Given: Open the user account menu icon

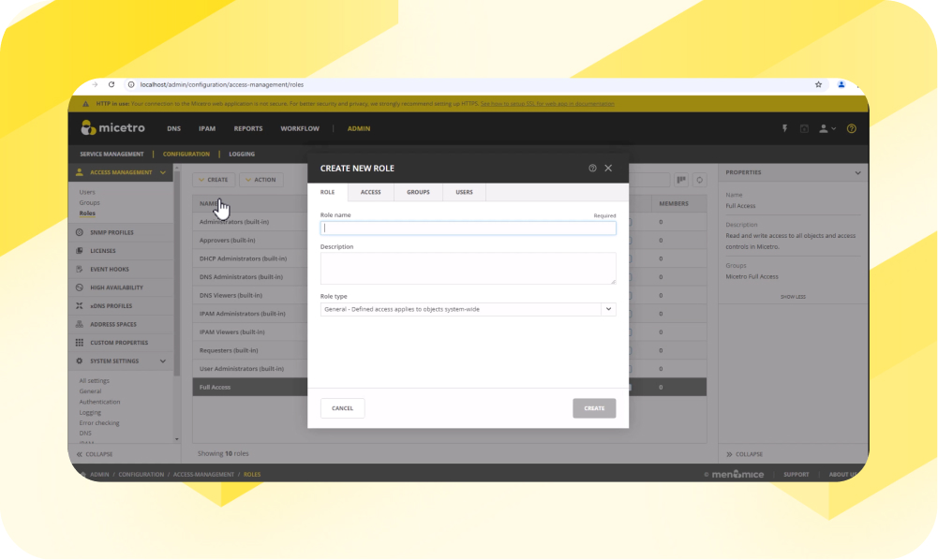Looking at the screenshot, I should 826,128.
